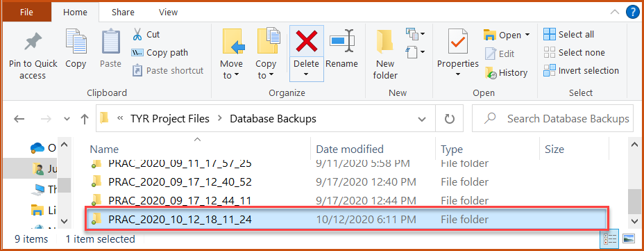Click the red X Delete icon
The height and width of the screenshot is (251, 644).
[307, 42]
